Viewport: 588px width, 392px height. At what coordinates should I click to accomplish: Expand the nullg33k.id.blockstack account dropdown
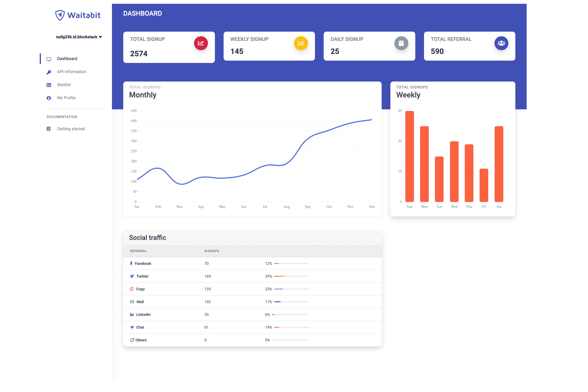[79, 37]
